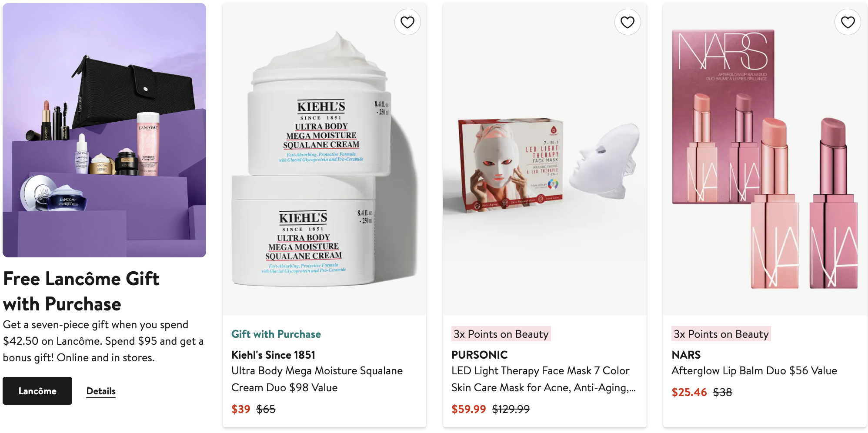The width and height of the screenshot is (868, 433).
Task: Add PURSONIC LED mask to wishlist heart
Action: click(x=628, y=22)
